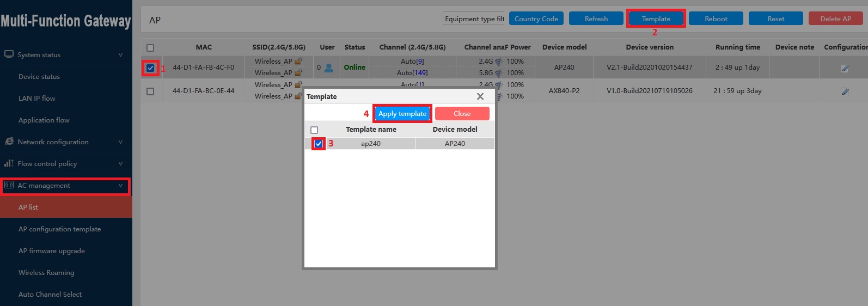Uncheck the ap240 template checkbox
This screenshot has width=868, height=306.
click(319, 144)
